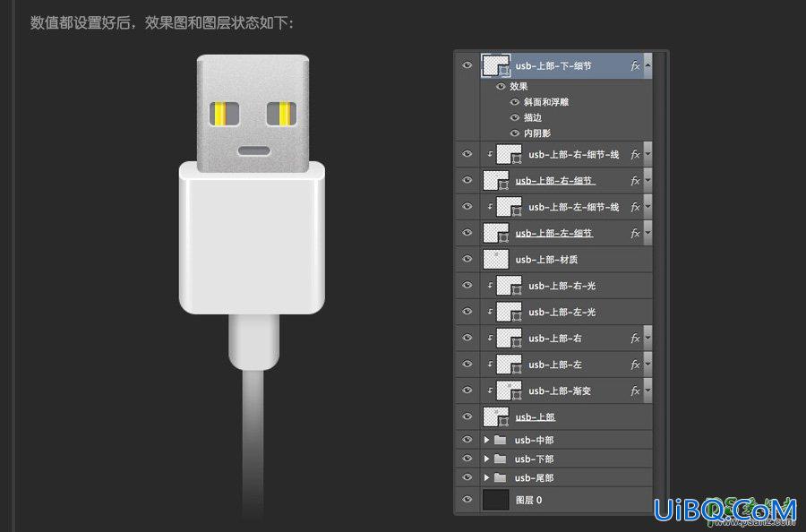Click fx icon on usb-上部-左 layer
This screenshot has height=532, width=806.
pos(635,365)
